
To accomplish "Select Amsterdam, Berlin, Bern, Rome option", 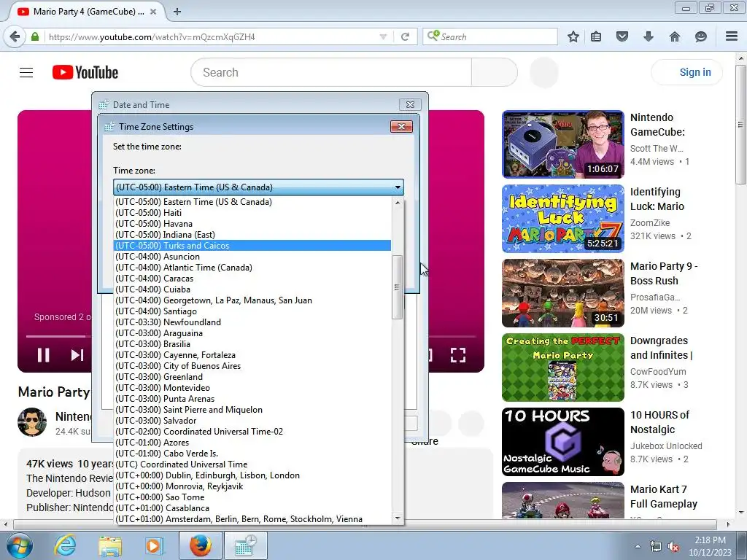I will [x=252, y=519].
